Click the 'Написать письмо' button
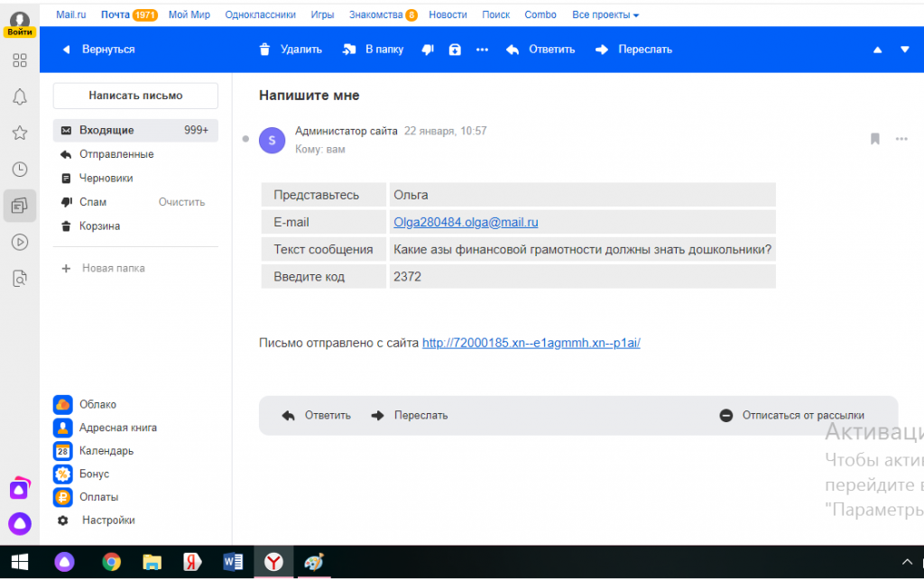 (x=135, y=96)
